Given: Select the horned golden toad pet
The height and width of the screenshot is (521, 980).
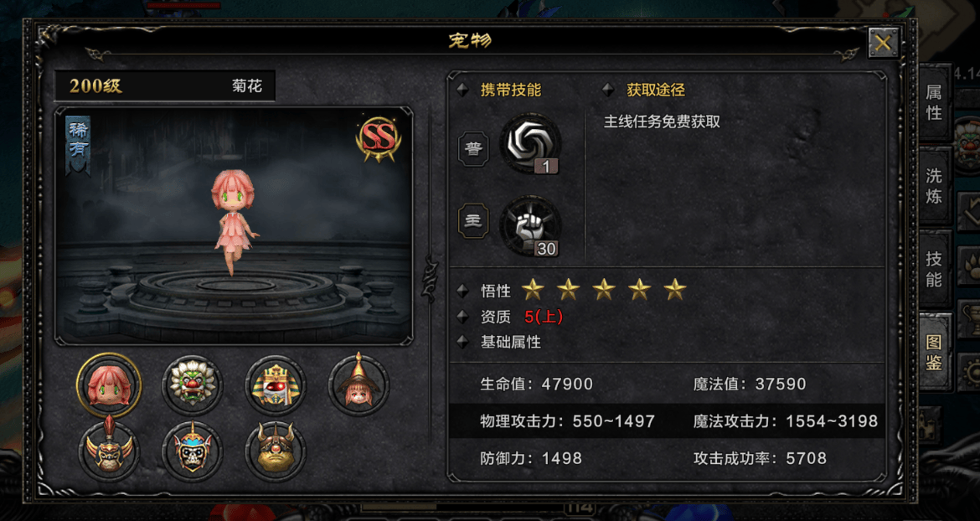Looking at the screenshot, I should point(276,451).
